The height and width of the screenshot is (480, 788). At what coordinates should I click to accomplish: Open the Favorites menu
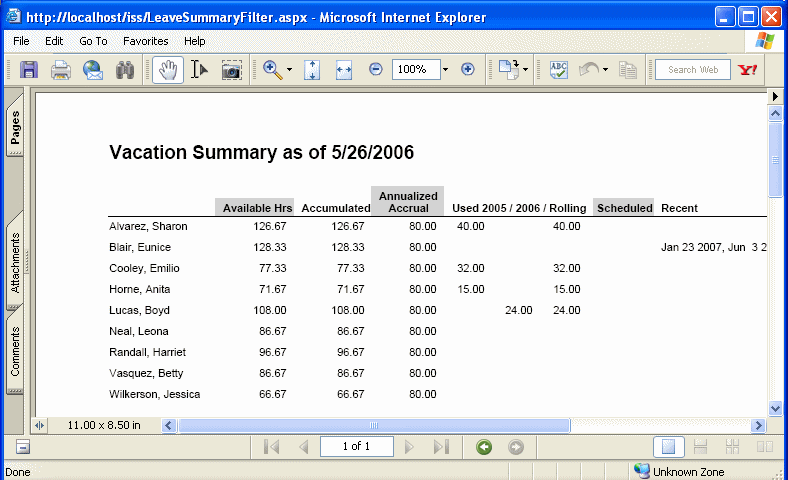(145, 41)
